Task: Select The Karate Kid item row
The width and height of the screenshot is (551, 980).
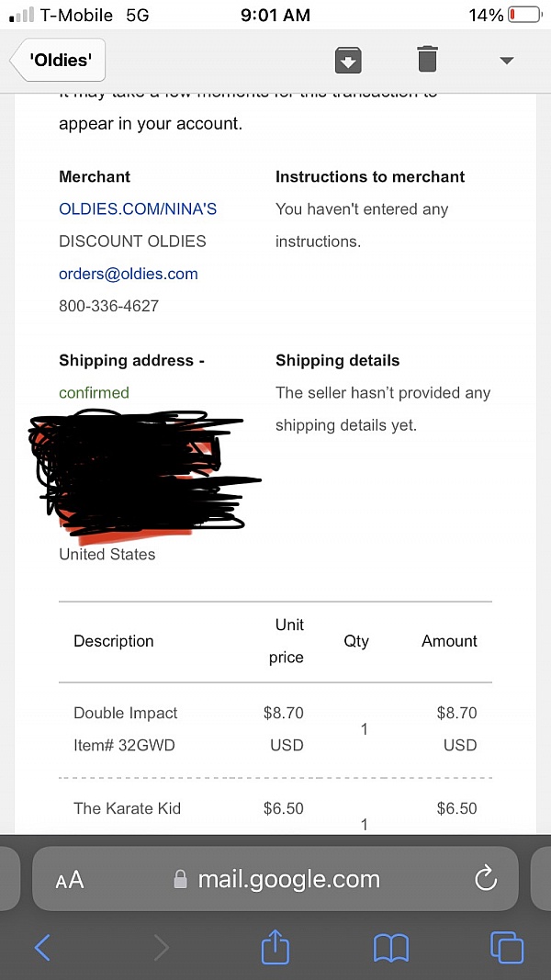Action: pos(127,809)
